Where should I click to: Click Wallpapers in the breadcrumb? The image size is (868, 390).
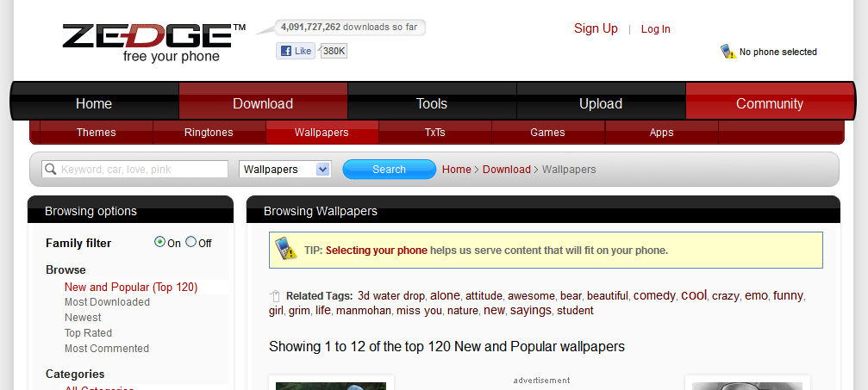click(569, 170)
